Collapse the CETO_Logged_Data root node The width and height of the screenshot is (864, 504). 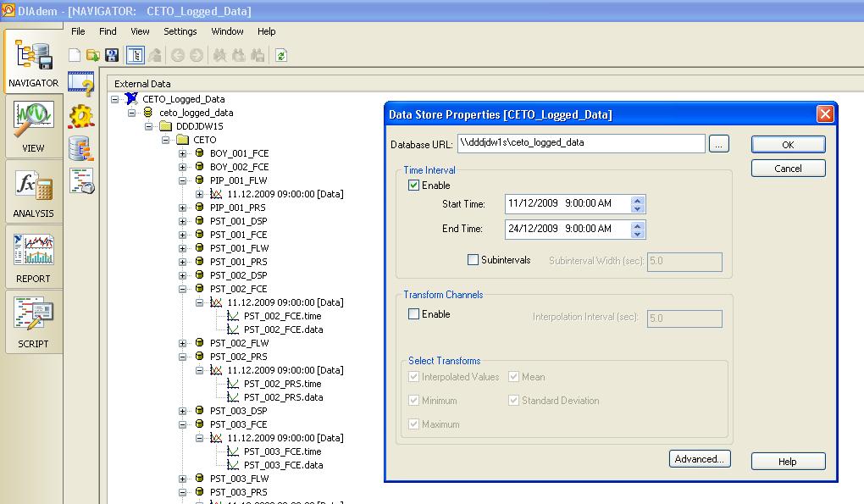click(x=114, y=99)
